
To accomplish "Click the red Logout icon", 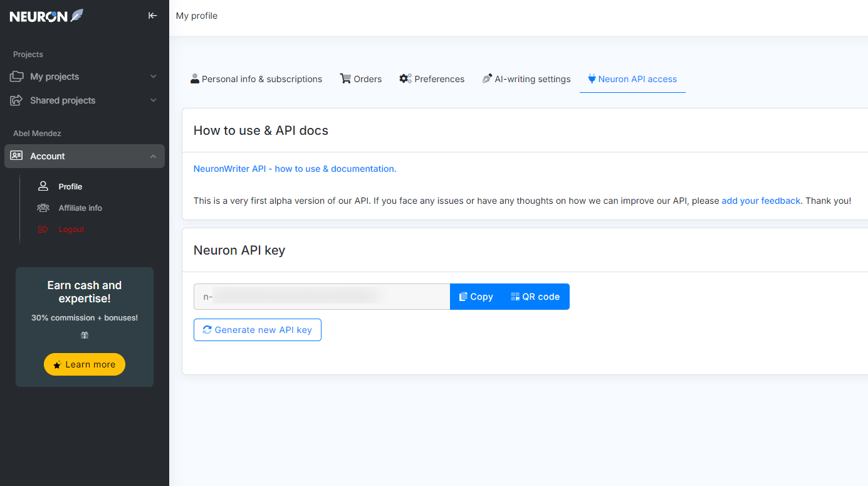I will pyautogui.click(x=43, y=230).
